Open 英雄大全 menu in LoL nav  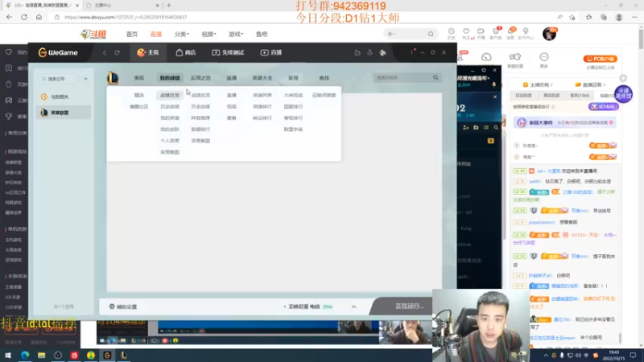(262, 77)
